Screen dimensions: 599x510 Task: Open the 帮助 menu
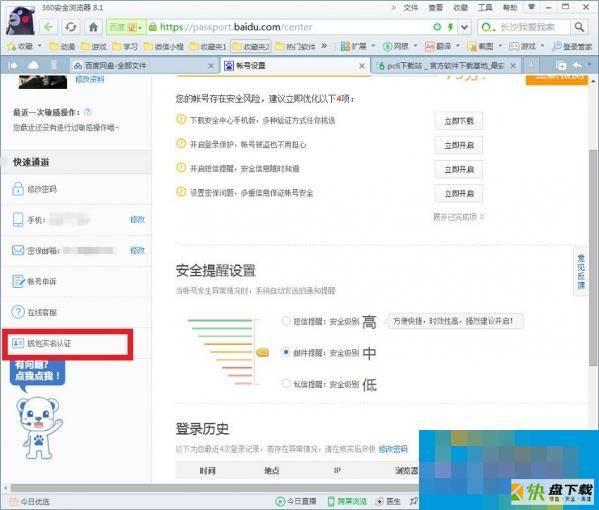pyautogui.click(x=510, y=7)
